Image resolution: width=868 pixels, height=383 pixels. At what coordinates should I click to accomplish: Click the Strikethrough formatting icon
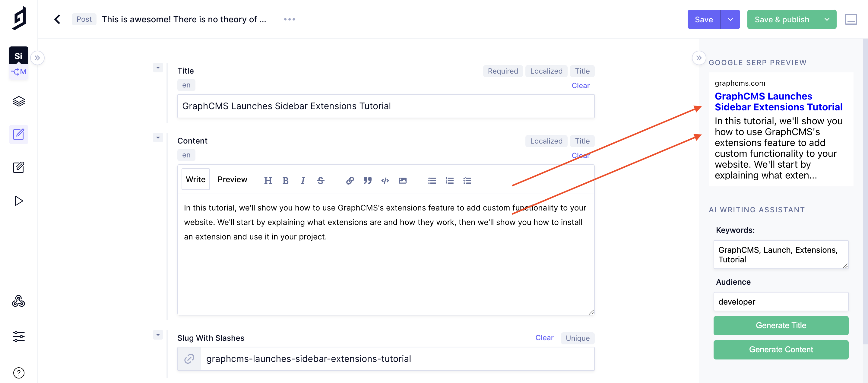[321, 180]
